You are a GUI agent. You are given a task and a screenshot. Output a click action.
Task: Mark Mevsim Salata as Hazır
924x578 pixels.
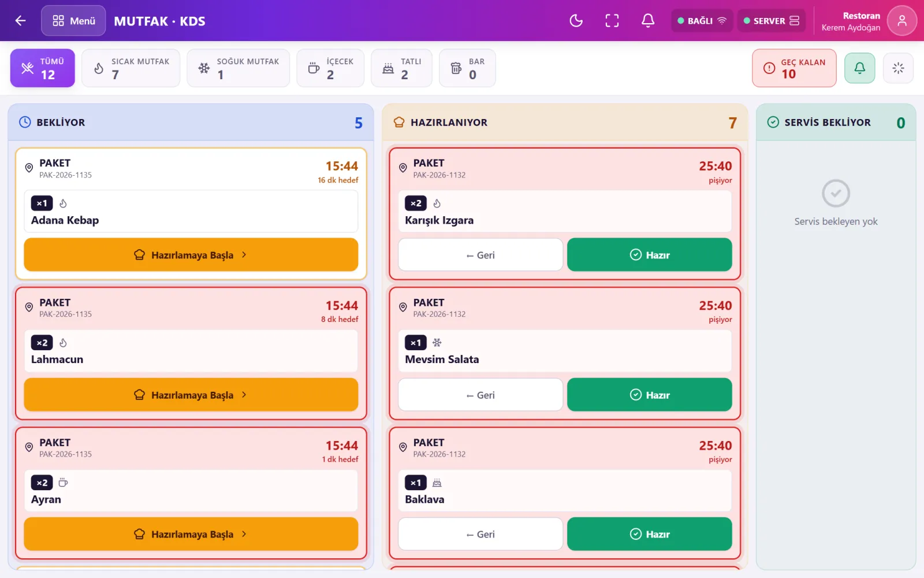pyautogui.click(x=650, y=395)
